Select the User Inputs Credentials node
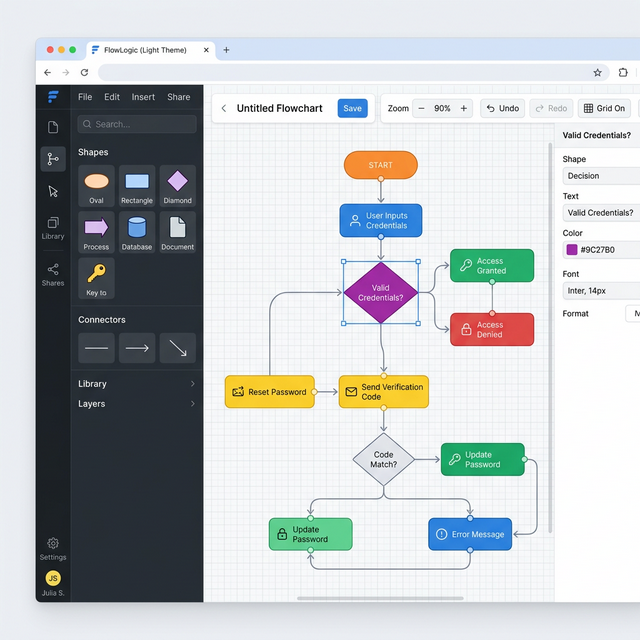640x640 pixels. tap(381, 220)
